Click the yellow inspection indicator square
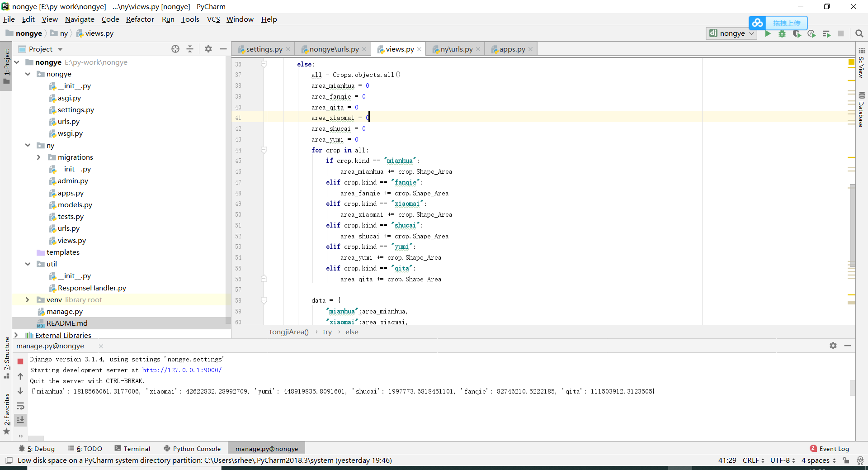This screenshot has width=868, height=470. point(851,62)
